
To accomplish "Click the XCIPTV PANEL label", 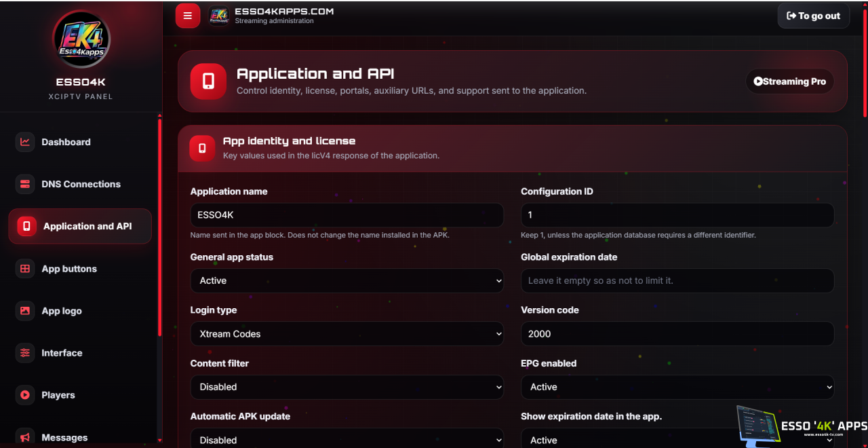I will tap(81, 96).
